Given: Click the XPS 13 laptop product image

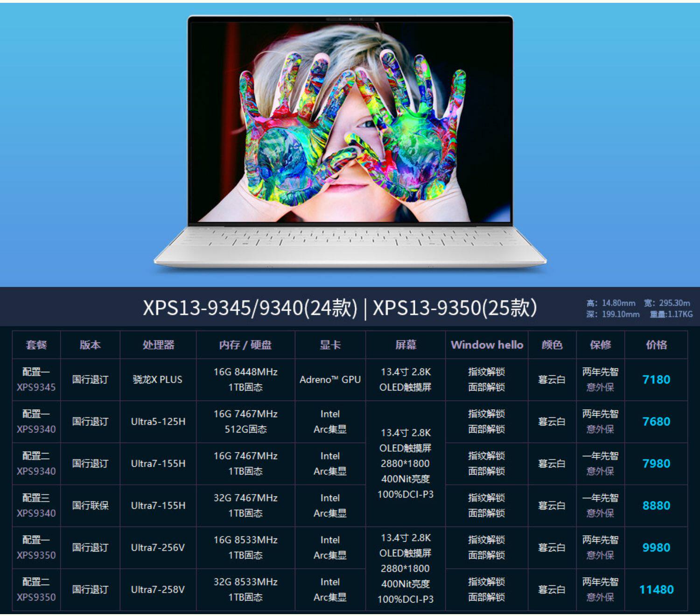Looking at the screenshot, I should [350, 142].
